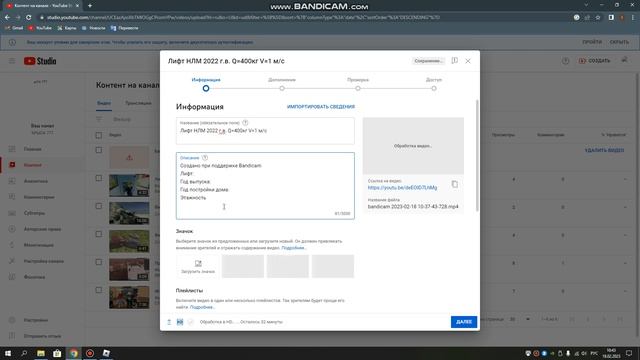Image resolution: width=640 pixels, height=360 pixels.
Task: Open the YouTube Studio hamburger menu
Action: coord(12,61)
